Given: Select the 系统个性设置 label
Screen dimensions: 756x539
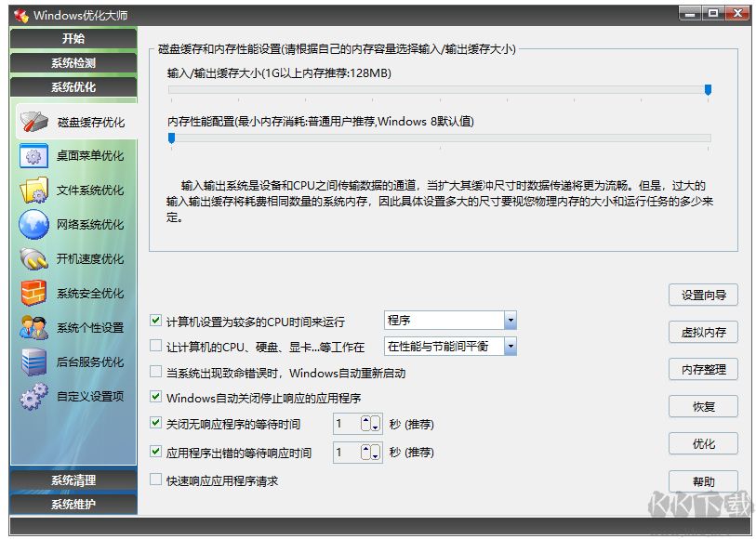Looking at the screenshot, I should click(90, 327).
